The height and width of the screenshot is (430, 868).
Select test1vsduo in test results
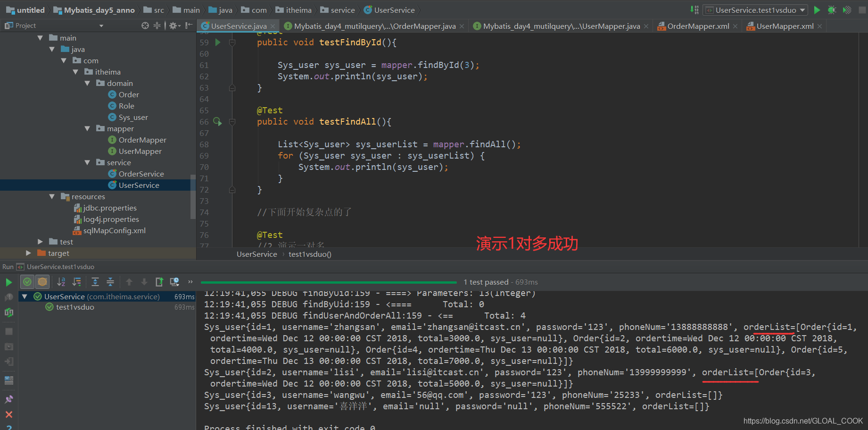point(75,307)
